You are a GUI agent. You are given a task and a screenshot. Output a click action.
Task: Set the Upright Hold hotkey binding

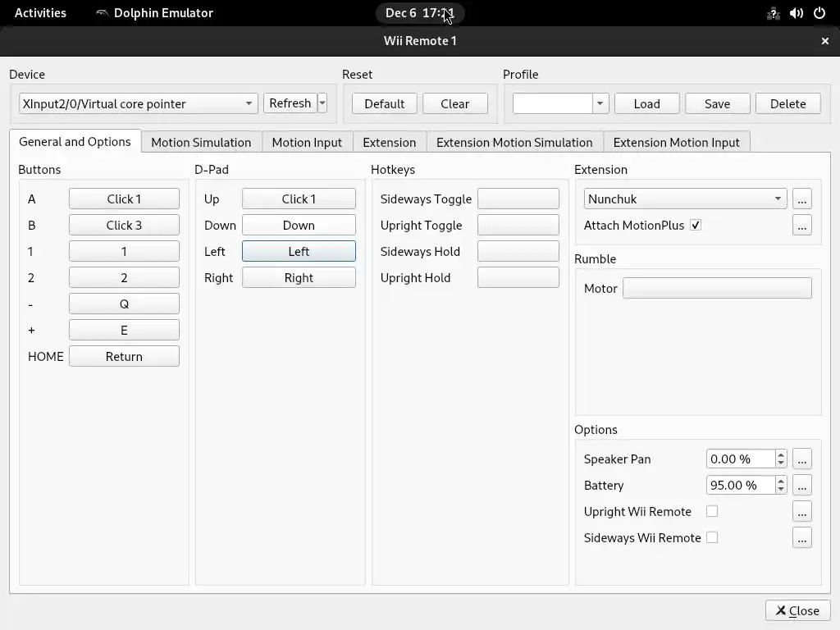[518, 277]
